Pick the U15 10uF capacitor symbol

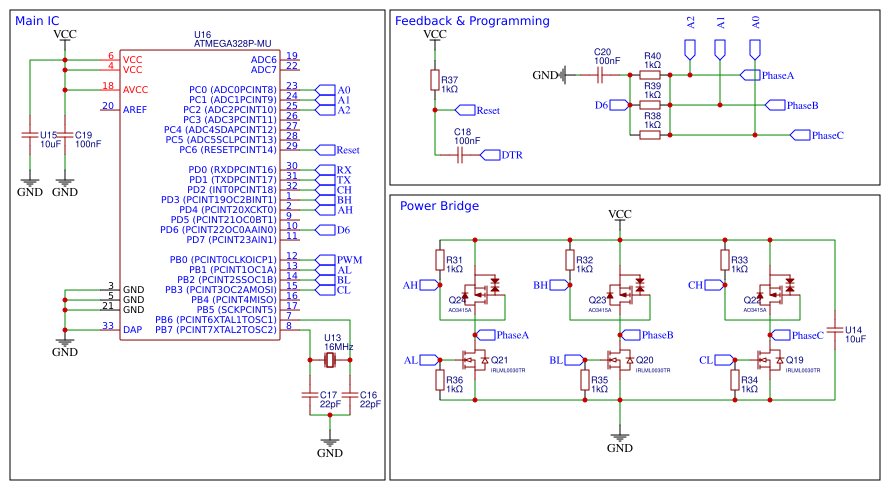click(30, 135)
